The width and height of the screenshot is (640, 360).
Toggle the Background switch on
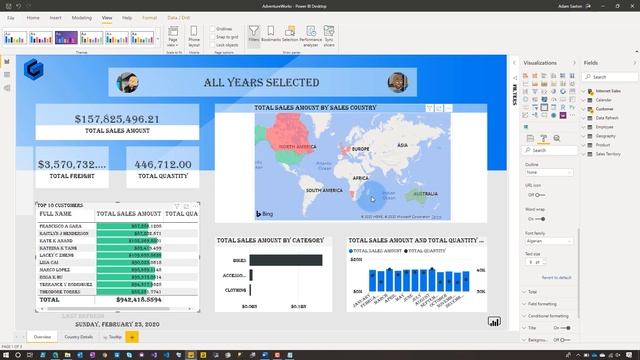pyautogui.click(x=565, y=340)
